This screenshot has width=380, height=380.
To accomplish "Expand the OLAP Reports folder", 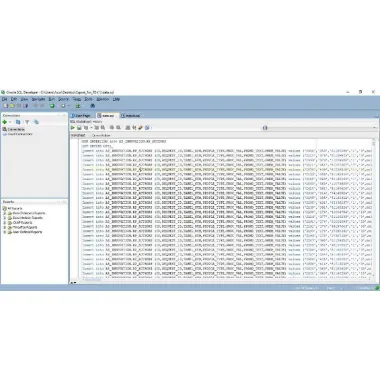I will coord(5,222).
